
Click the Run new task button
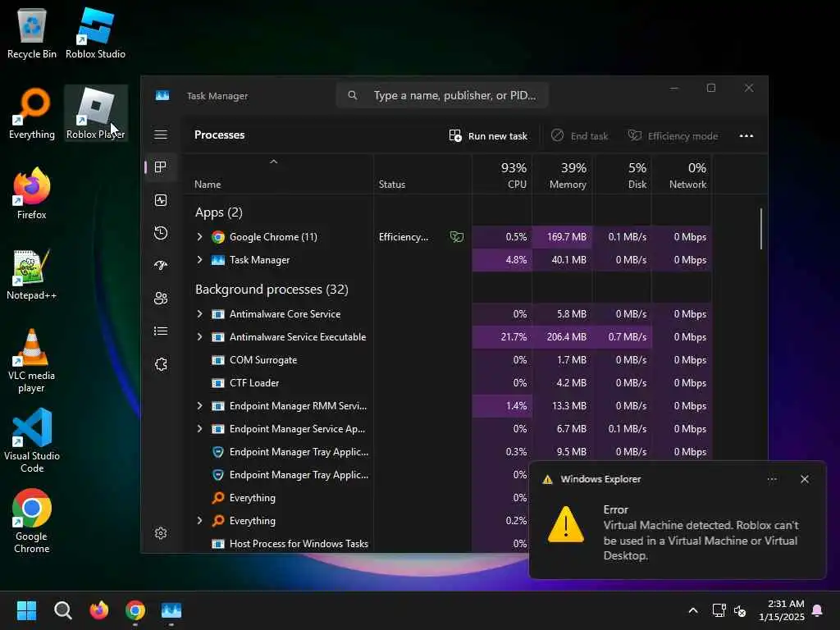[x=488, y=136]
